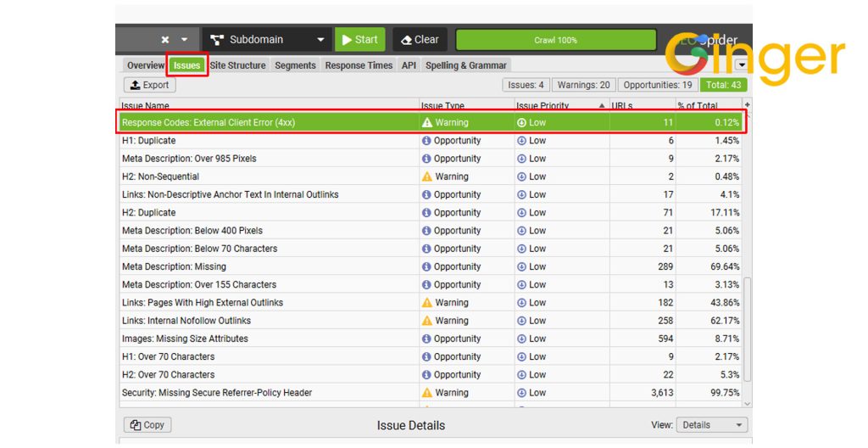Screen dimensions: 868x448
Task: Select the H2: Non-Sequential row
Action: (x=431, y=176)
